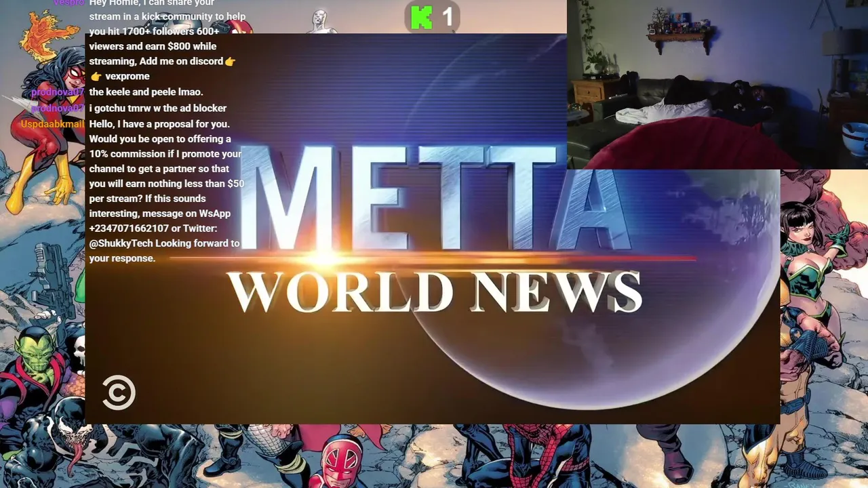The height and width of the screenshot is (488, 868).
Task: Click the '@ShukkyTech' Twitter handle in chat
Action: (x=121, y=243)
